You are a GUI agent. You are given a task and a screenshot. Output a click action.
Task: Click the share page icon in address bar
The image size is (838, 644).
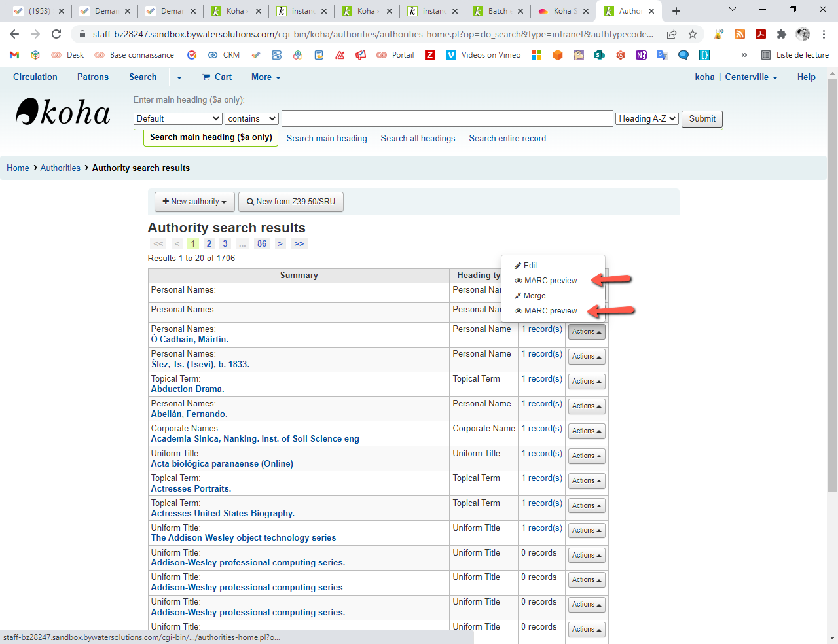pos(672,34)
